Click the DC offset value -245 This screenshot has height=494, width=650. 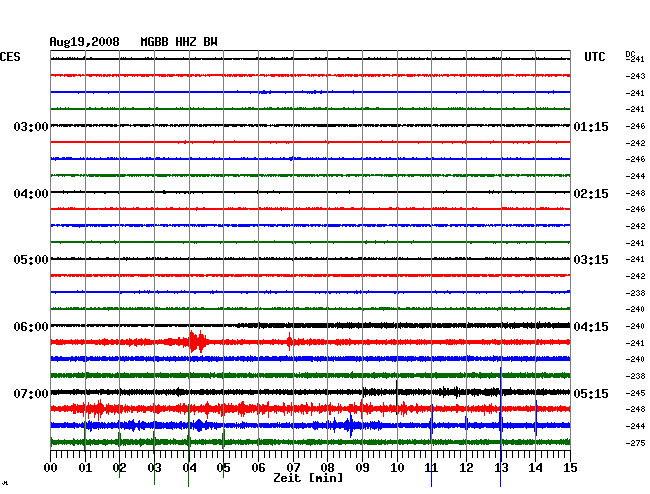[635, 393]
